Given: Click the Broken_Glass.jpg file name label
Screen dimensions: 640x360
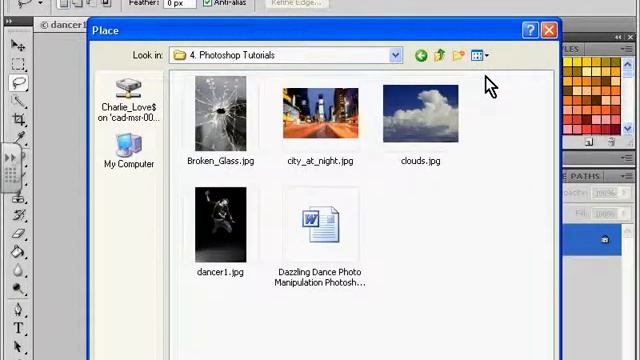Looking at the screenshot, I should [x=220, y=161].
